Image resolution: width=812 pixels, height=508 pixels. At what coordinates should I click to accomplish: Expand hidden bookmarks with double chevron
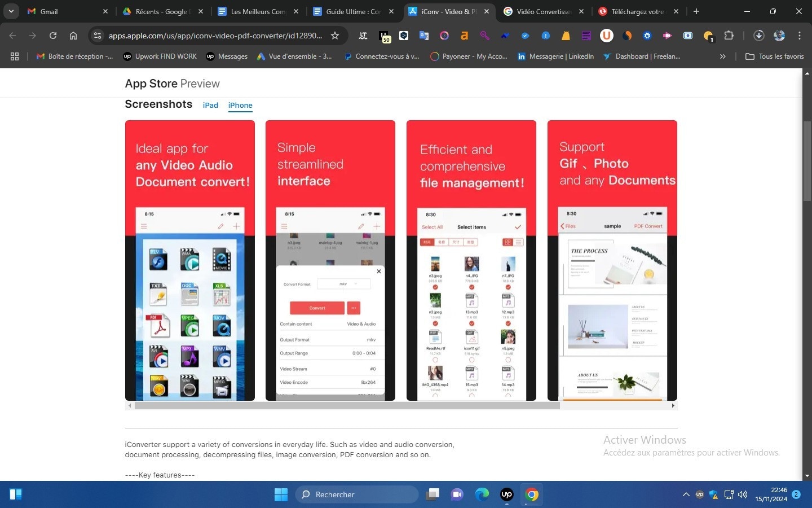point(722,56)
